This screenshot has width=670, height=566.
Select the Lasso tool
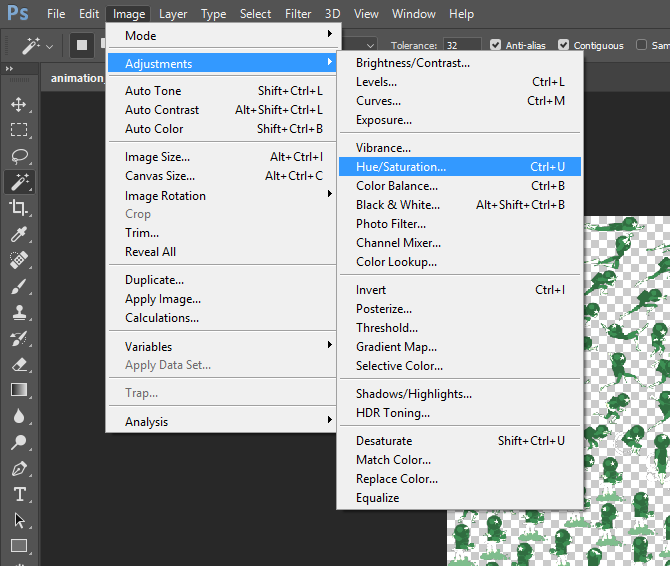click(19, 156)
